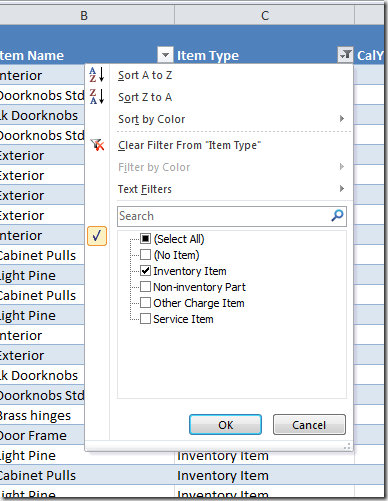The height and width of the screenshot is (501, 388).
Task: Click the clear filter funnel icon
Action: 97,145
